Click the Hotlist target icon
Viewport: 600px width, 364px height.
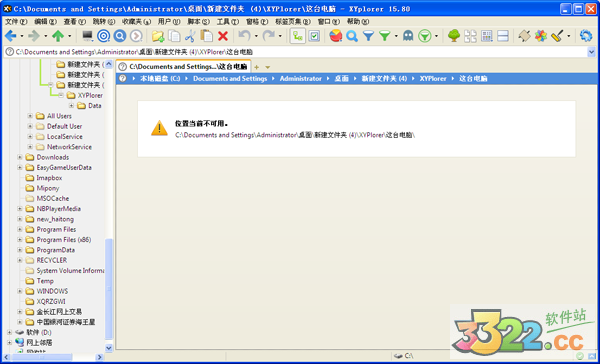104,36
